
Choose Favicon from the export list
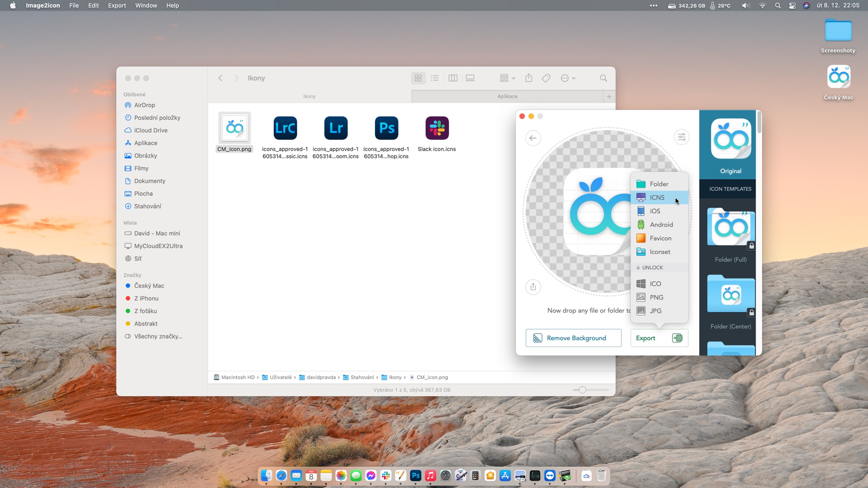(x=660, y=238)
